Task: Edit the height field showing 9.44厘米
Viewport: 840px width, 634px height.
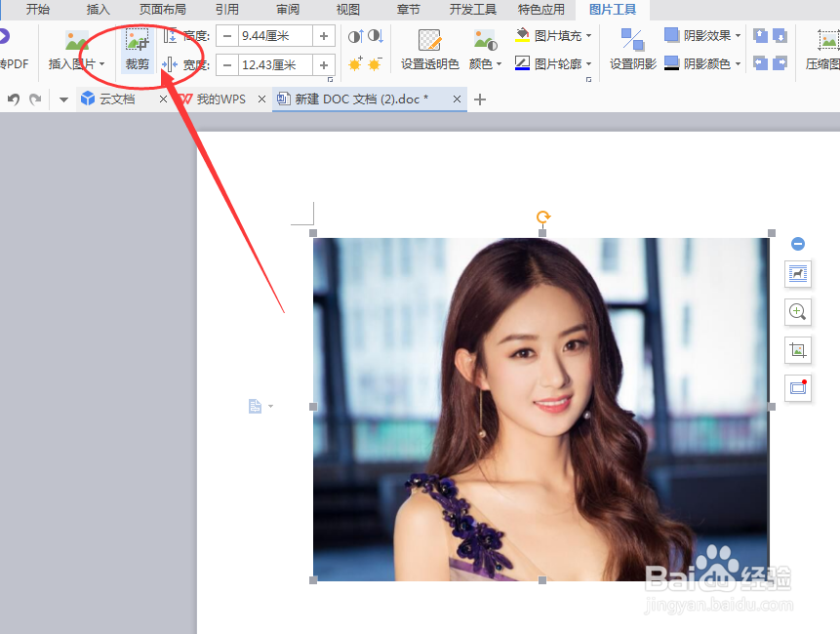Action: tap(275, 36)
